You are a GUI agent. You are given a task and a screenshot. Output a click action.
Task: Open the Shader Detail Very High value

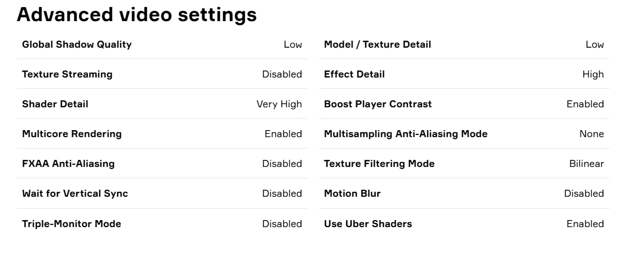click(x=279, y=104)
